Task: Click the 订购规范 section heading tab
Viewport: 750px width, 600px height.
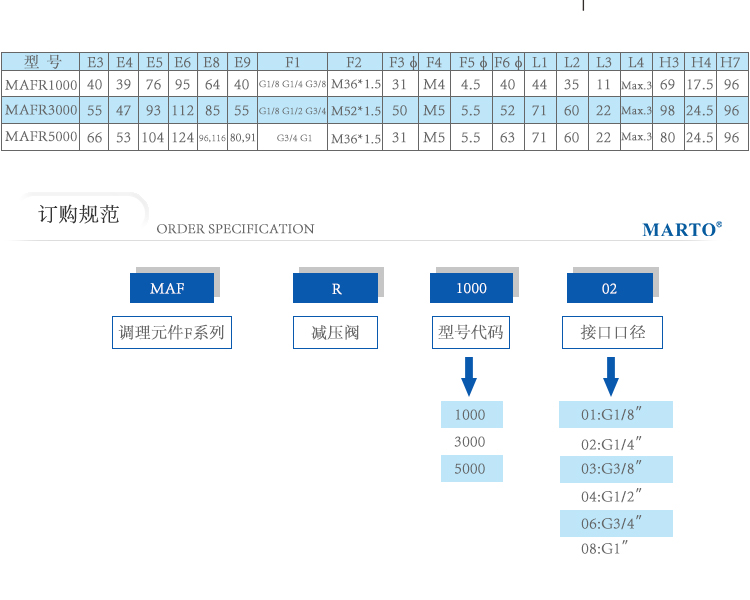Action: point(78,214)
